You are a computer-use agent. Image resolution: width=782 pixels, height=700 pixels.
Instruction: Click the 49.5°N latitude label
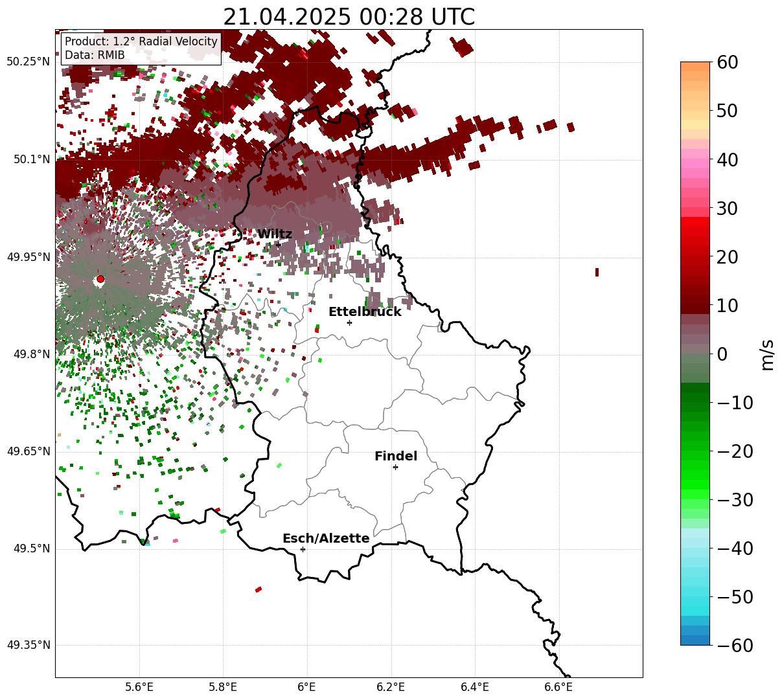pyautogui.click(x=31, y=548)
